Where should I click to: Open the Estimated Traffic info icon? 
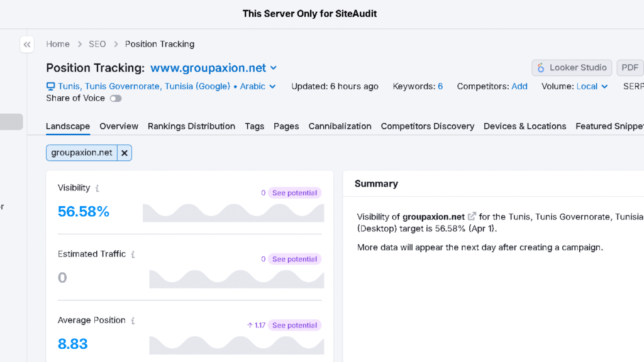click(x=133, y=254)
